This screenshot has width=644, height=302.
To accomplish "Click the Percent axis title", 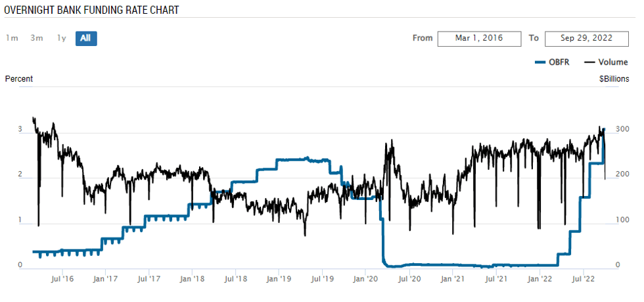I will (19, 79).
